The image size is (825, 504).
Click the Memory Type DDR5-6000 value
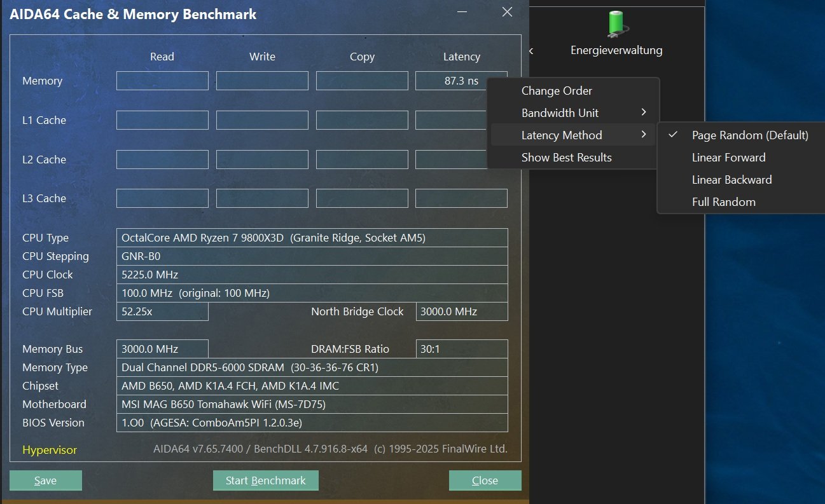[x=312, y=367]
